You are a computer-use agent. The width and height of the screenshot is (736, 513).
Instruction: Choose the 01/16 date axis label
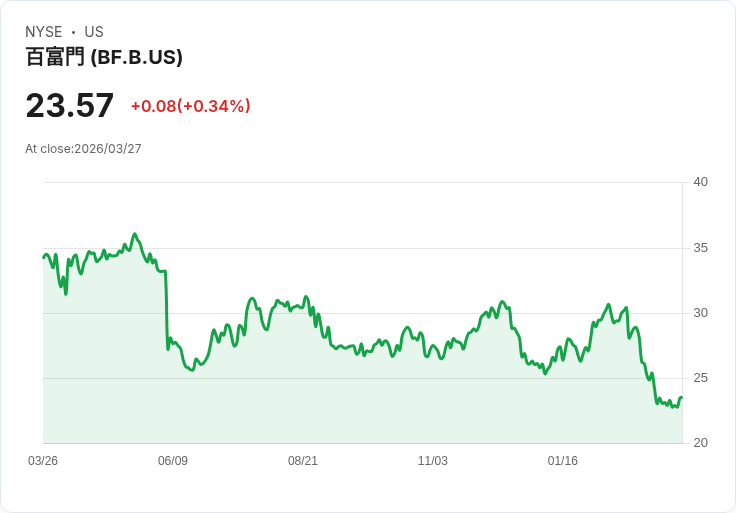point(563,461)
